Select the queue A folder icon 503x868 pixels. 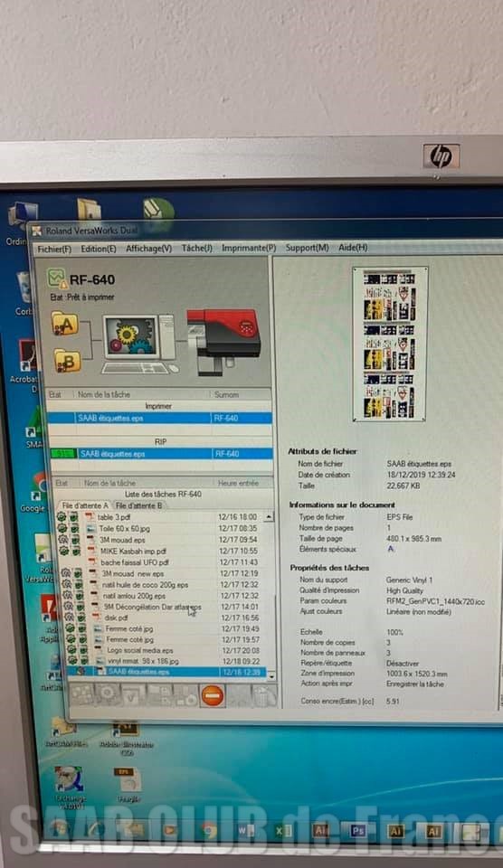[x=65, y=325]
